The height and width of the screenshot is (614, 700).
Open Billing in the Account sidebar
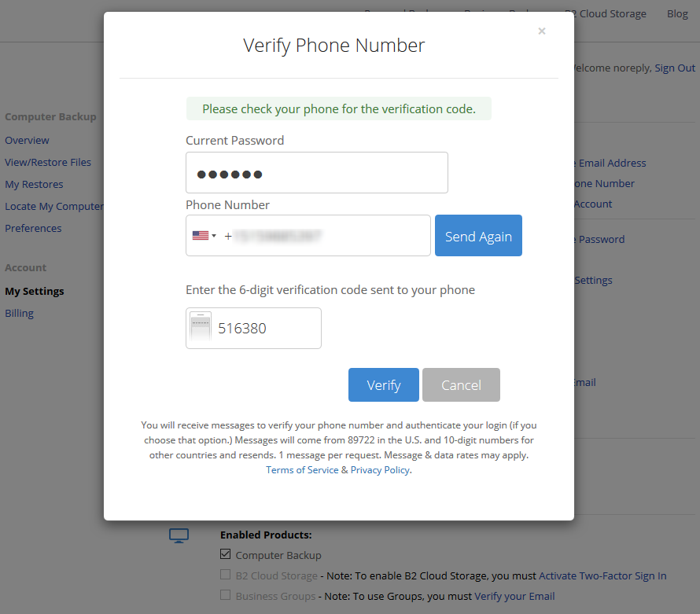pyautogui.click(x=19, y=313)
